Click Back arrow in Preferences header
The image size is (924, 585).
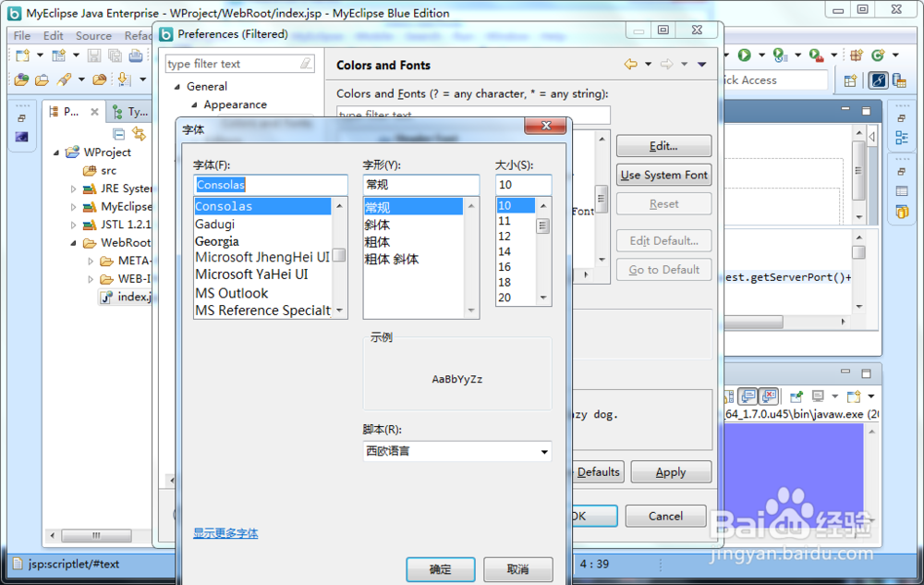(630, 64)
